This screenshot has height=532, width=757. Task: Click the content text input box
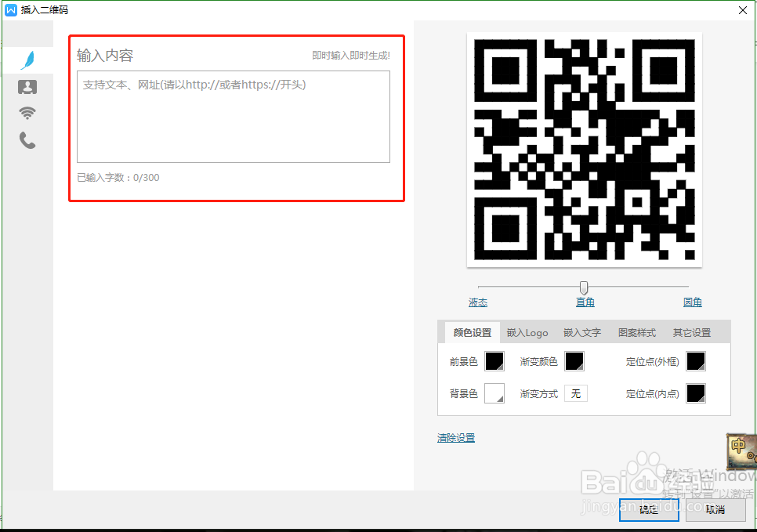tap(234, 117)
